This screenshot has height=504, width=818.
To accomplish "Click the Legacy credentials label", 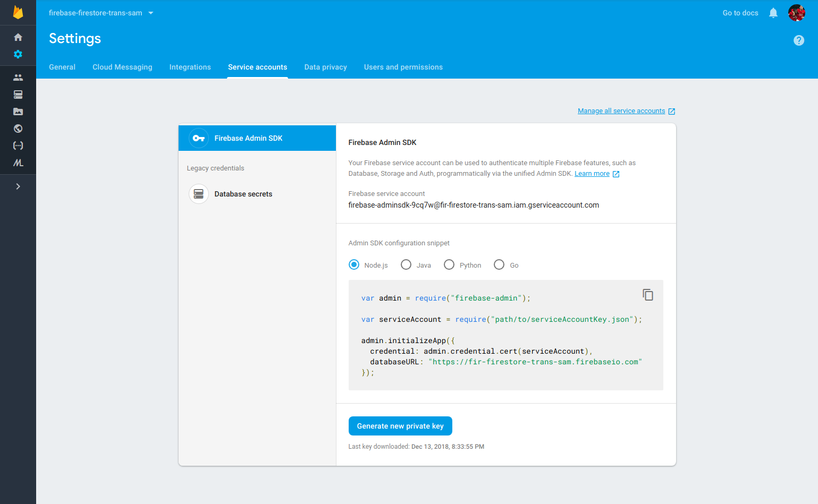I will point(215,168).
